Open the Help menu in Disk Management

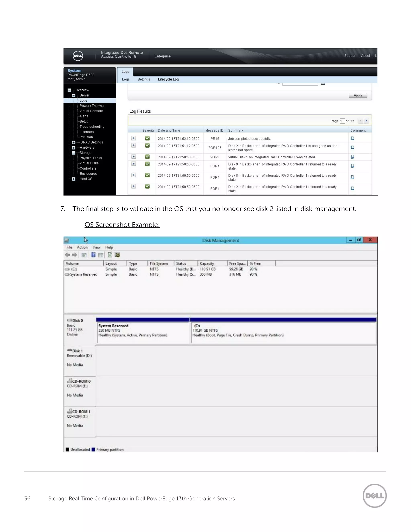[109, 247]
